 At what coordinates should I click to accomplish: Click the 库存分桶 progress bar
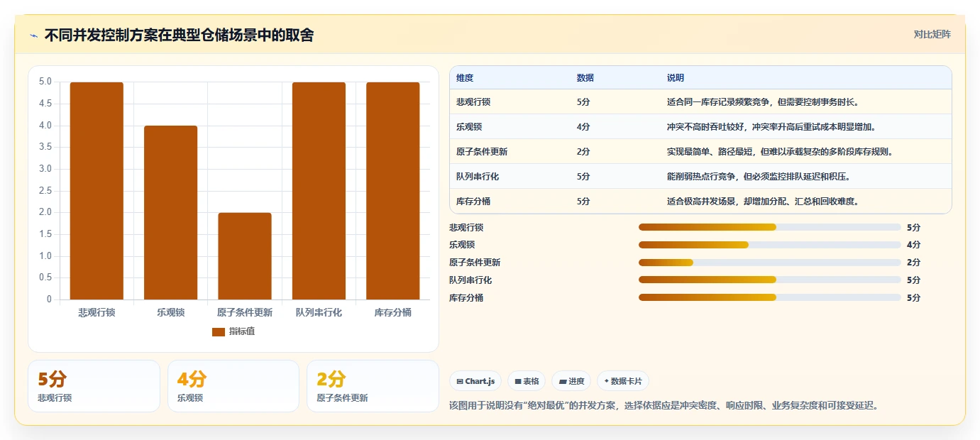770,297
